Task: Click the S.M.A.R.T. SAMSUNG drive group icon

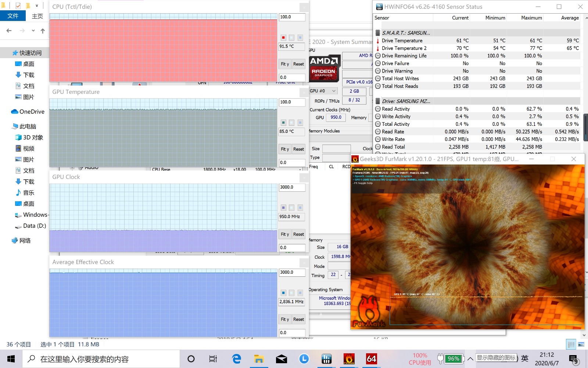Action: pyautogui.click(x=378, y=33)
